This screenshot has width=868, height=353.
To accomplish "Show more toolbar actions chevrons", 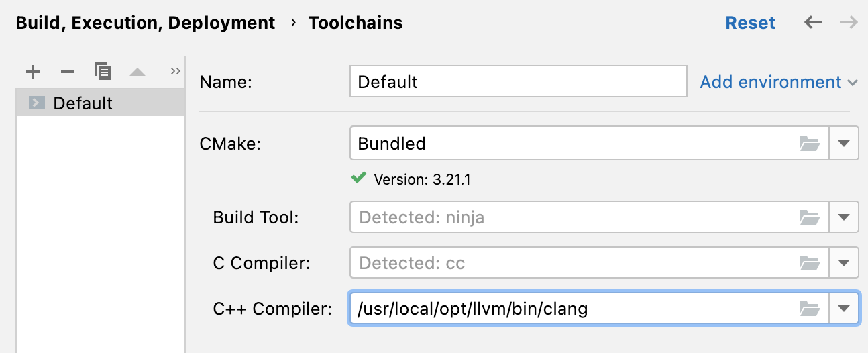I will tap(176, 71).
